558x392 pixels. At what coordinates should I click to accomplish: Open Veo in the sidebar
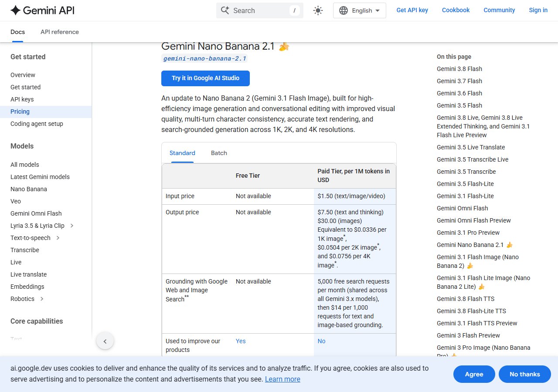tap(16, 201)
